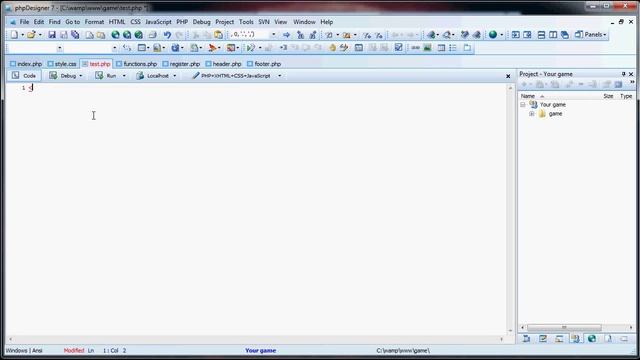
Task: Open the New file dropdown arrow
Action: (22, 35)
